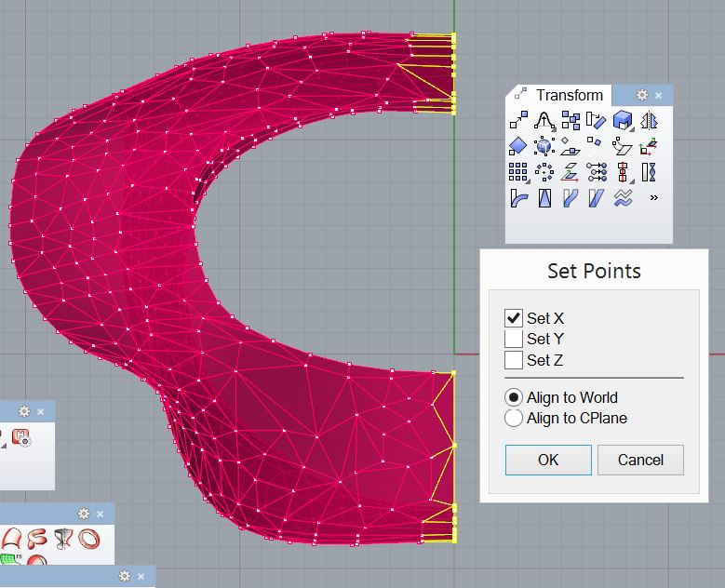Click the Copy objects tool icon
Viewport: 725px width, 588px height.
571,121
